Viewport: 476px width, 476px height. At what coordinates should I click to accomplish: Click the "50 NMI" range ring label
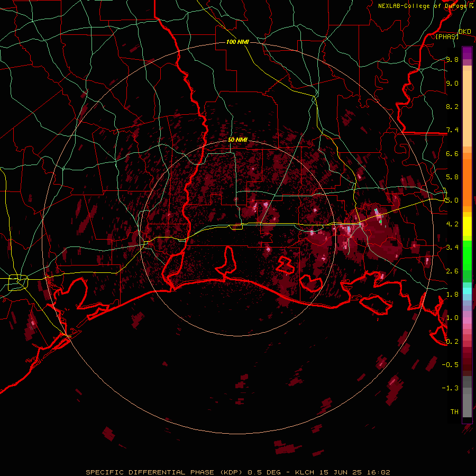pos(237,140)
